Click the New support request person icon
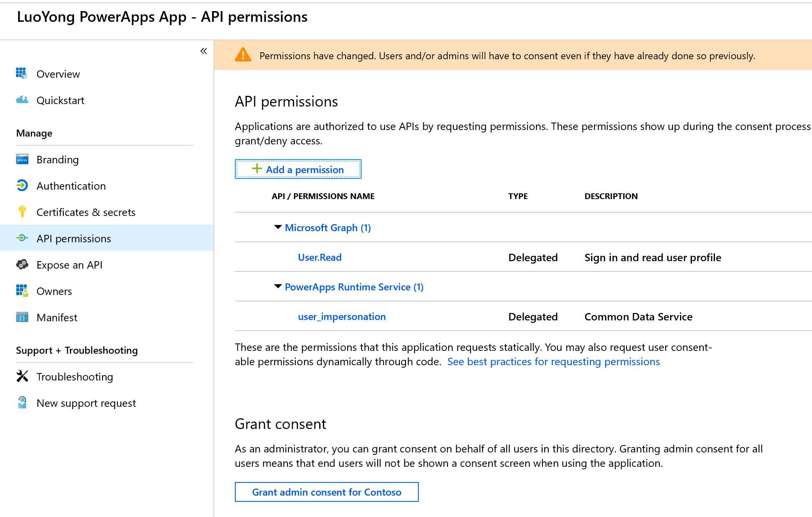Viewport: 812px width, 517px height. pos(22,403)
